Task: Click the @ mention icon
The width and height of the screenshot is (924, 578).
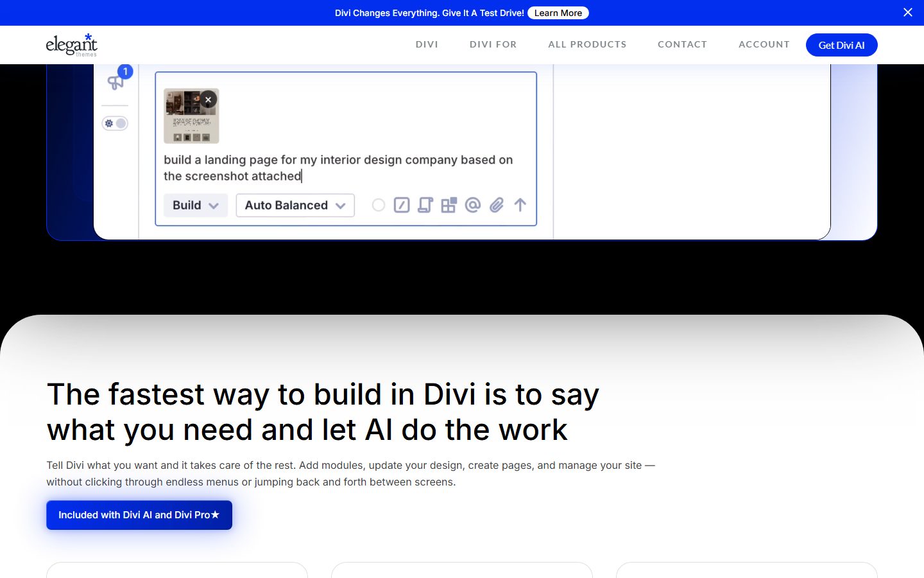Action: [473, 205]
